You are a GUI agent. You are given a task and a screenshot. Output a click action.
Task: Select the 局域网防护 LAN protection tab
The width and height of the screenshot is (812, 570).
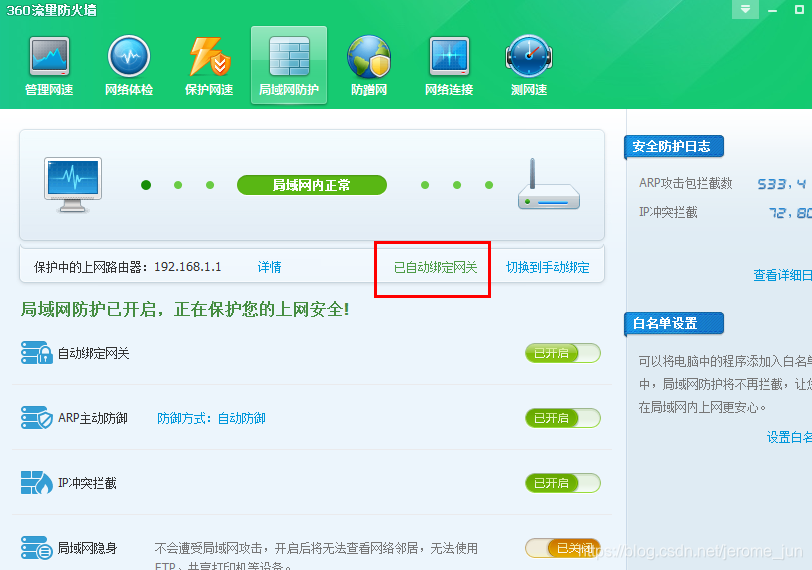[x=289, y=65]
